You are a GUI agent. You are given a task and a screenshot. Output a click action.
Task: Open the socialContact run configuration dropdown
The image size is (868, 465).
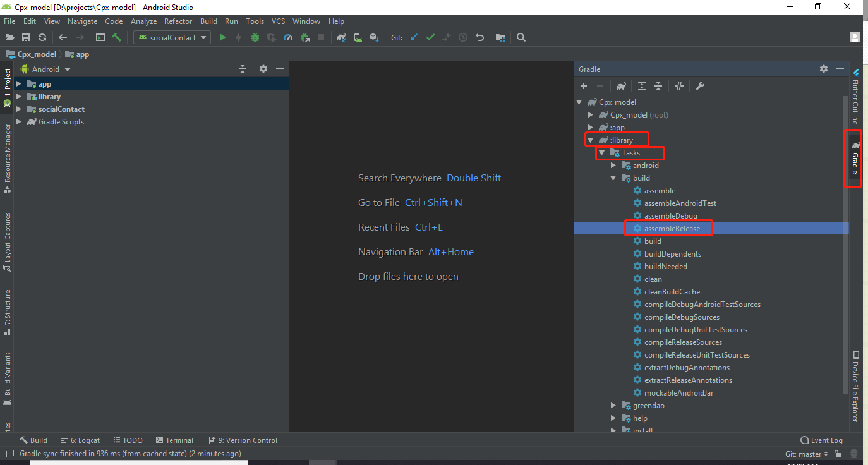coord(172,37)
